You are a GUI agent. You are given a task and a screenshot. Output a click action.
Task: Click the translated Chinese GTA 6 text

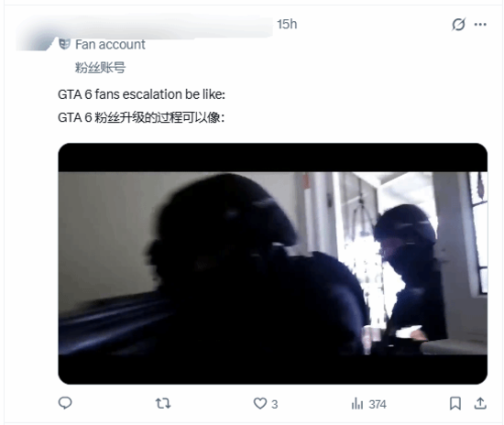point(141,117)
